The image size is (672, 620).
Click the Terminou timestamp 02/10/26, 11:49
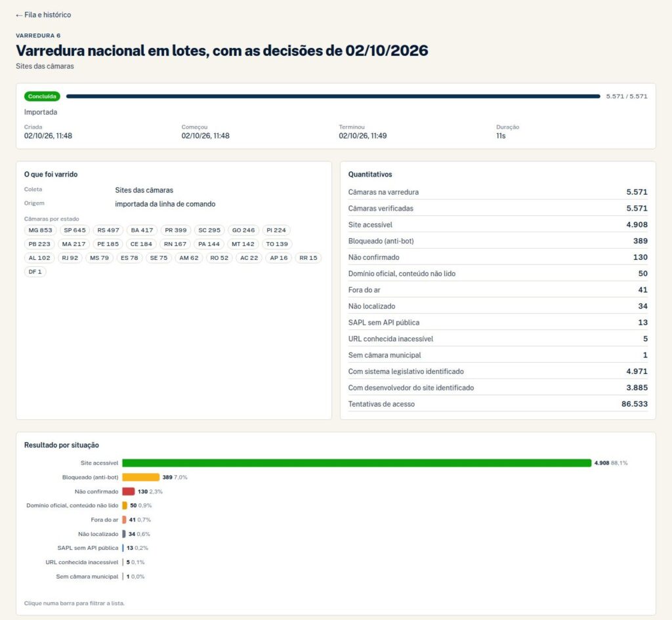click(x=362, y=136)
